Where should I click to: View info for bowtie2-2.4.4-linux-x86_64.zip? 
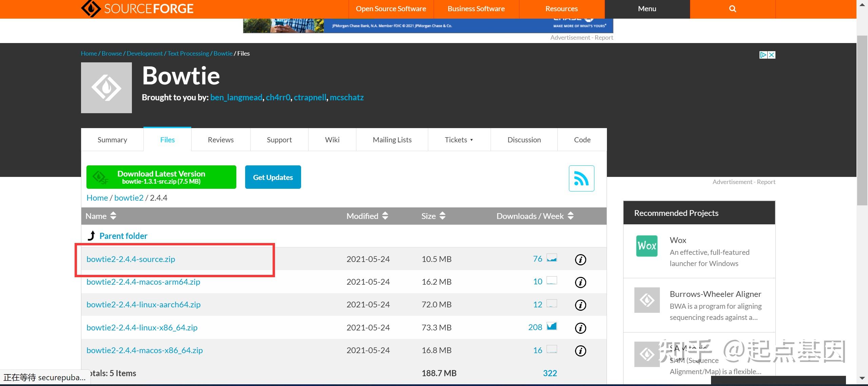(x=580, y=328)
